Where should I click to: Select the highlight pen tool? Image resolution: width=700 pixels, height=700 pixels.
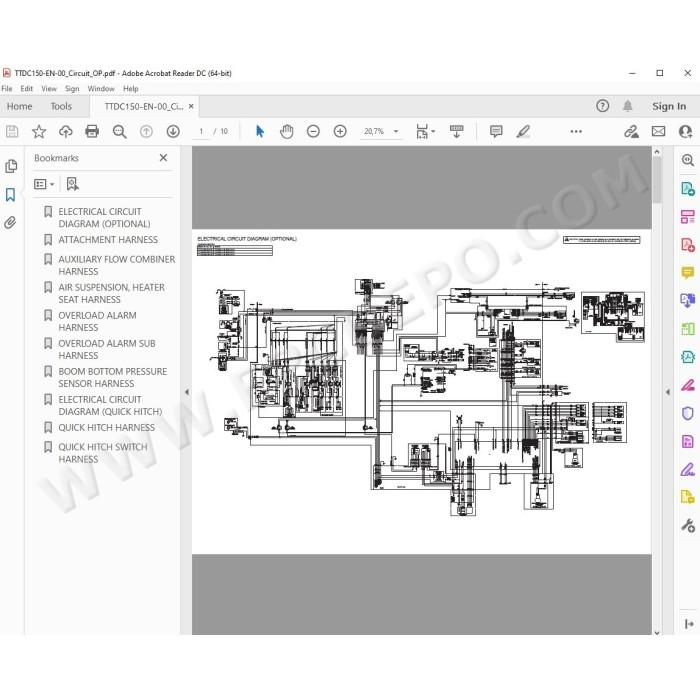click(x=523, y=131)
